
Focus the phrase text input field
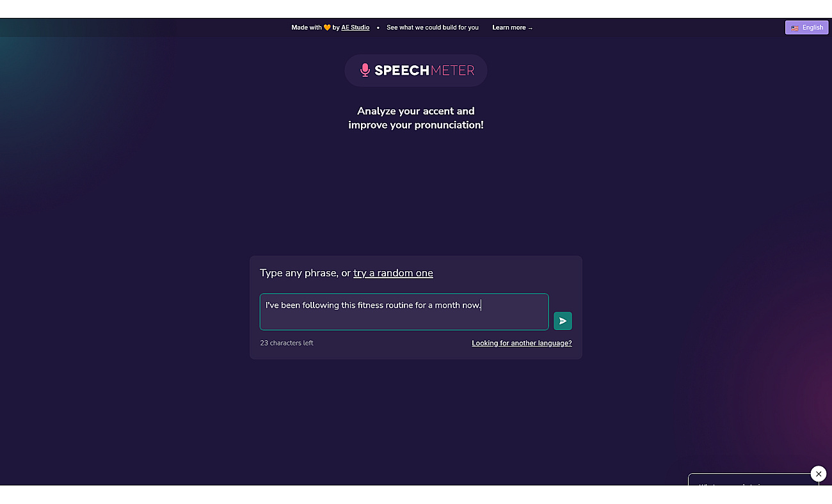click(x=404, y=312)
